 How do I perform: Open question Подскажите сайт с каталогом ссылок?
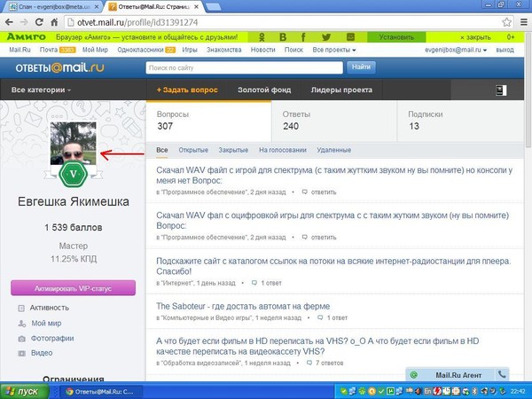[x=333, y=266]
